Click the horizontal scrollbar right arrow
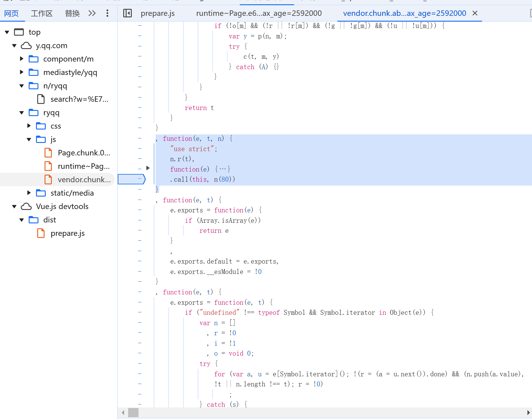The width and height of the screenshot is (532, 419). pyautogui.click(x=528, y=413)
